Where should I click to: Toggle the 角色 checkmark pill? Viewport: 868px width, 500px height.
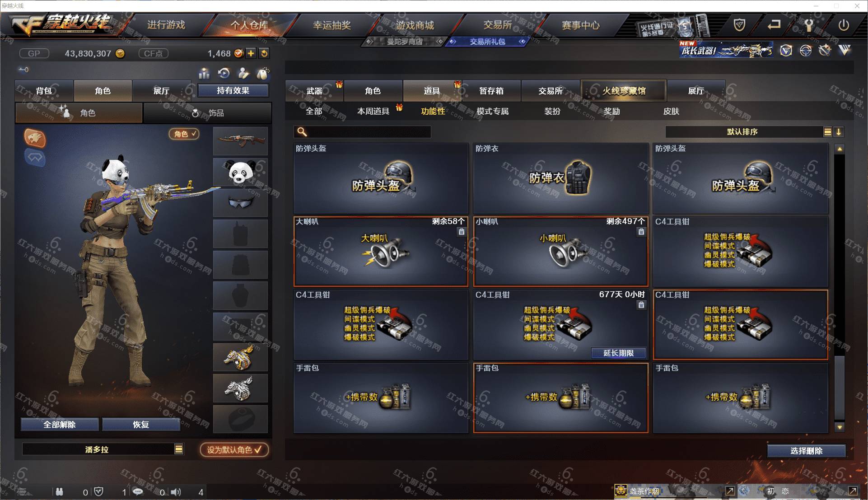pos(184,134)
